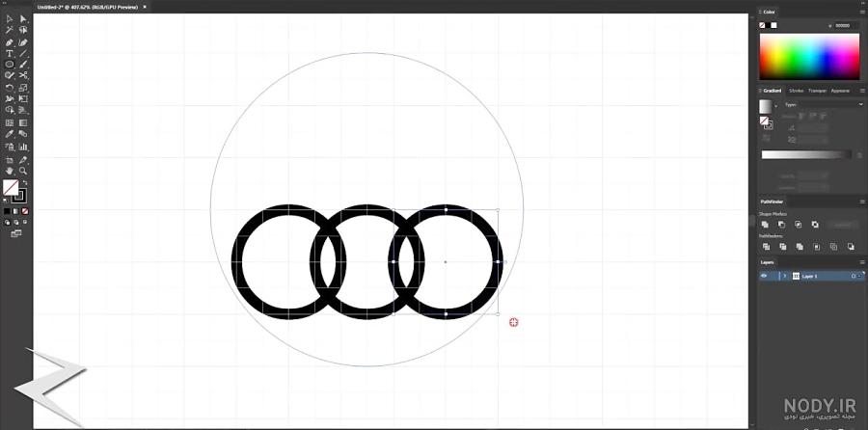Select the Magic Wand tool
This screenshot has width=868, height=430.
10,30
